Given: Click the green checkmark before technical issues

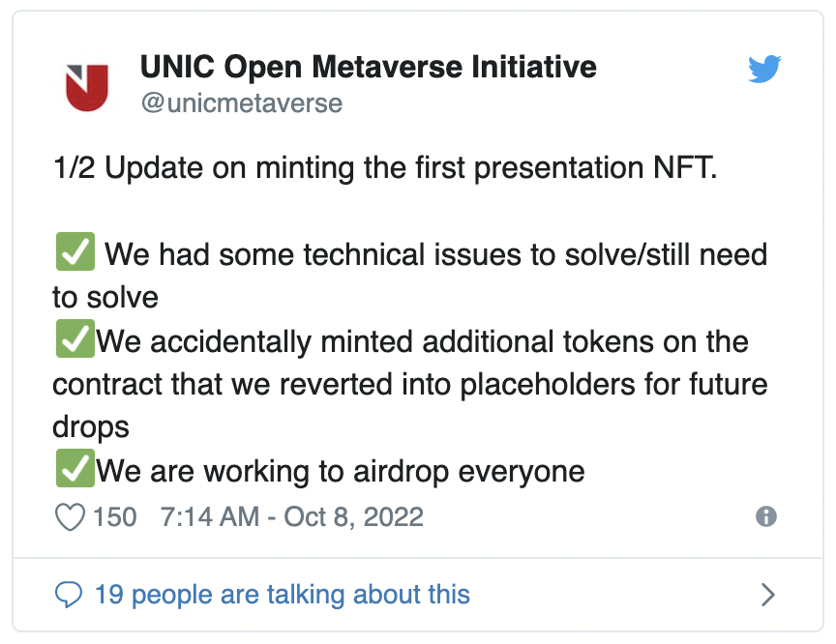Looking at the screenshot, I should pos(75,251).
